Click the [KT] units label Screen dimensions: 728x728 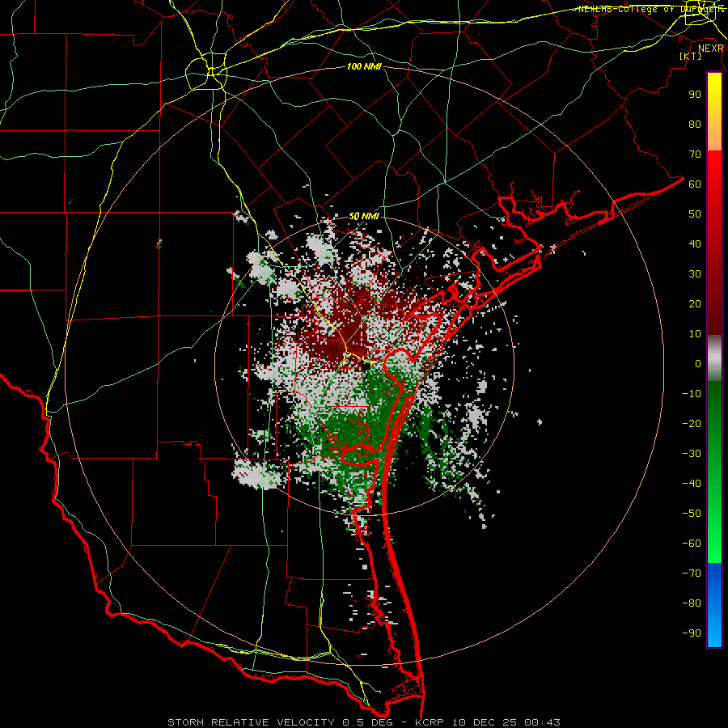[x=691, y=56]
